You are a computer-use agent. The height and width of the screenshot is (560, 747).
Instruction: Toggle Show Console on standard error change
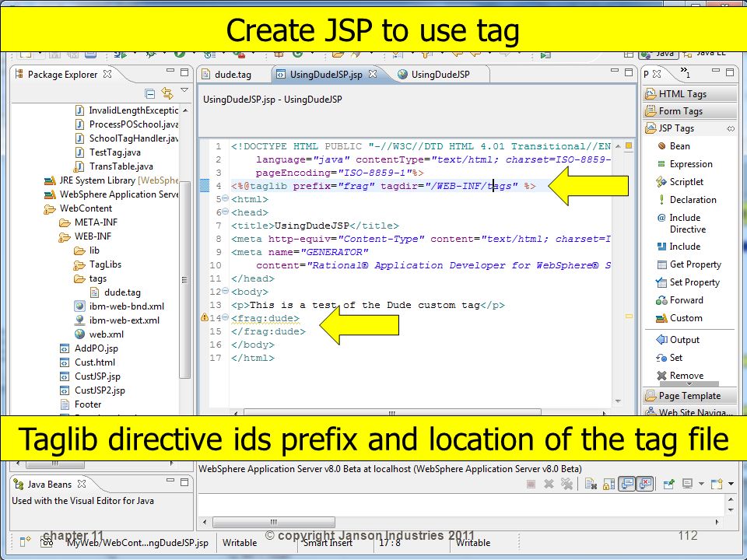click(645, 485)
